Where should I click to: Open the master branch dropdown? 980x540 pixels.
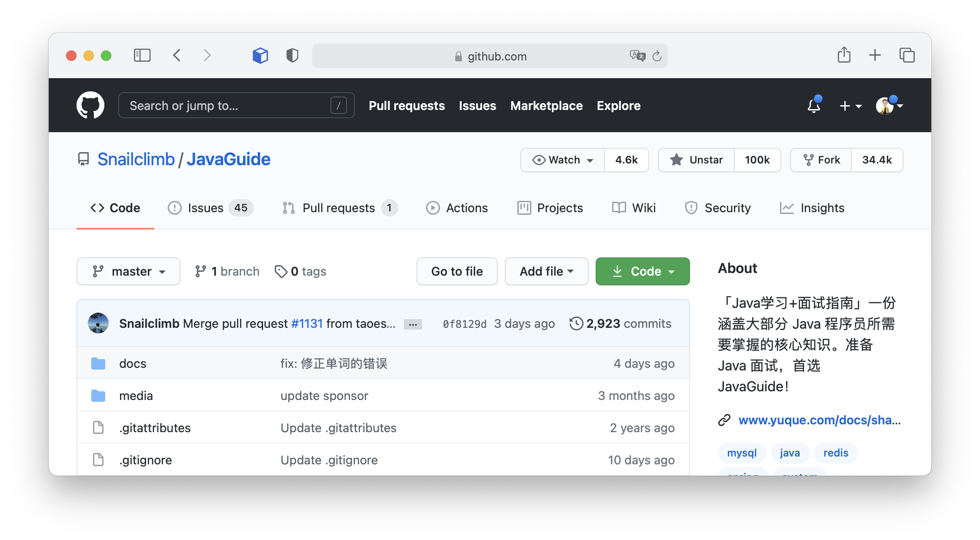tap(128, 271)
